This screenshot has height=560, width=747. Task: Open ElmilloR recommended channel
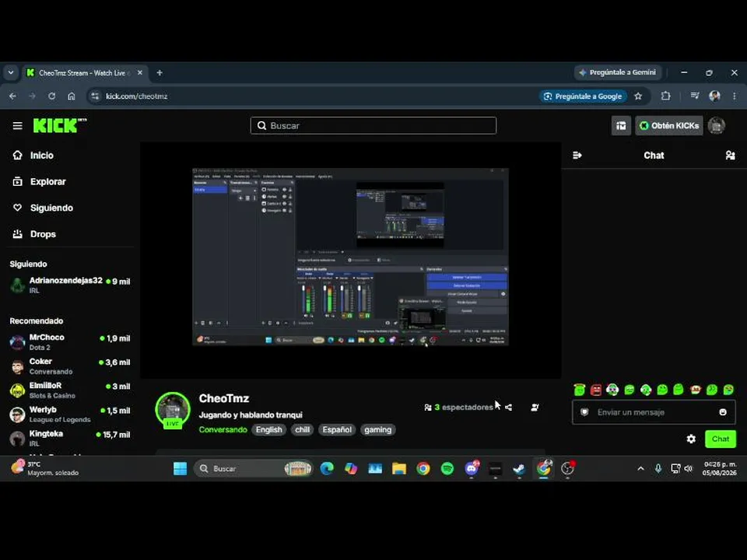[70, 390]
